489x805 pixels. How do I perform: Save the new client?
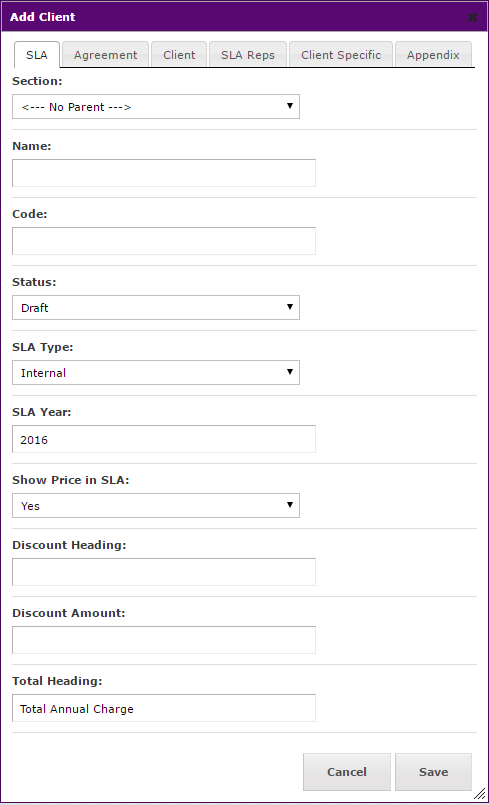click(x=434, y=772)
